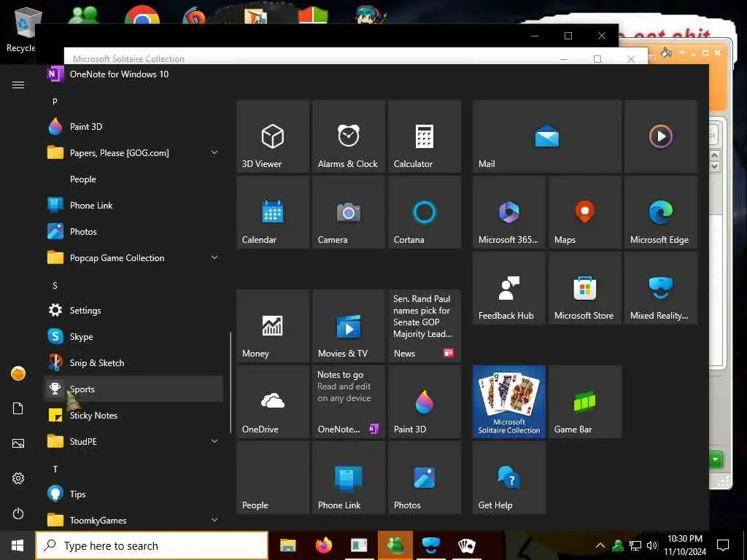Open the Money tile

[273, 326]
